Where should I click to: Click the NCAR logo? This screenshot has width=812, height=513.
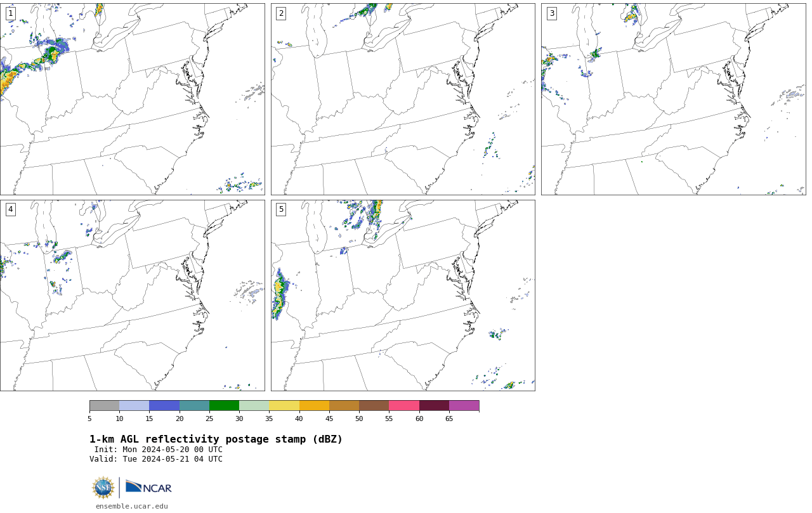click(x=148, y=488)
